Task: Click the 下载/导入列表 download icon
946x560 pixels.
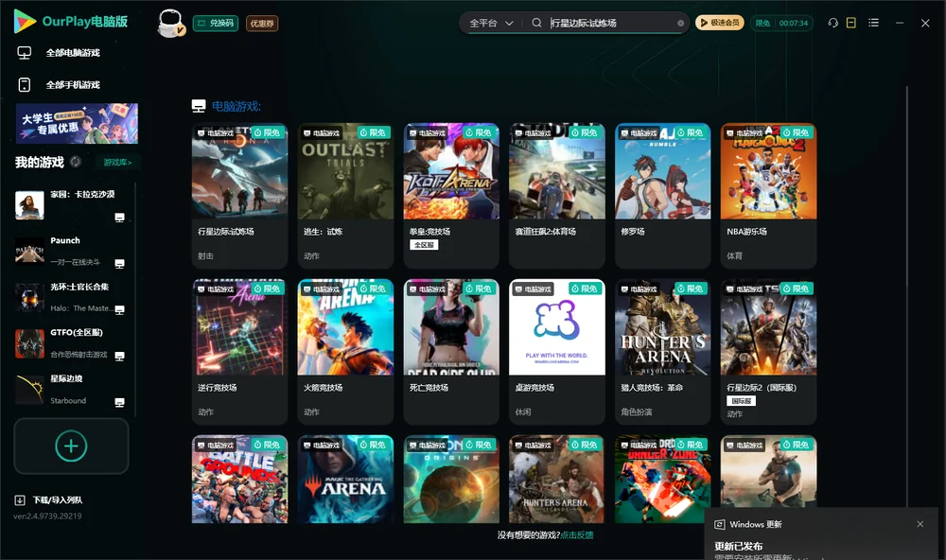Action: pos(20,499)
